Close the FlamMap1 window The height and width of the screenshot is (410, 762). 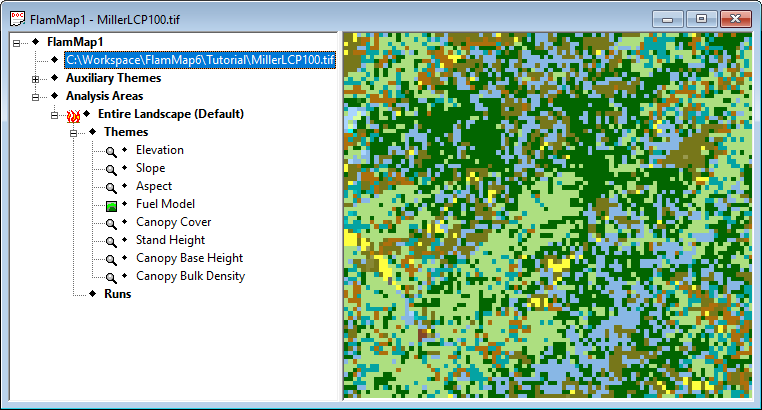735,19
